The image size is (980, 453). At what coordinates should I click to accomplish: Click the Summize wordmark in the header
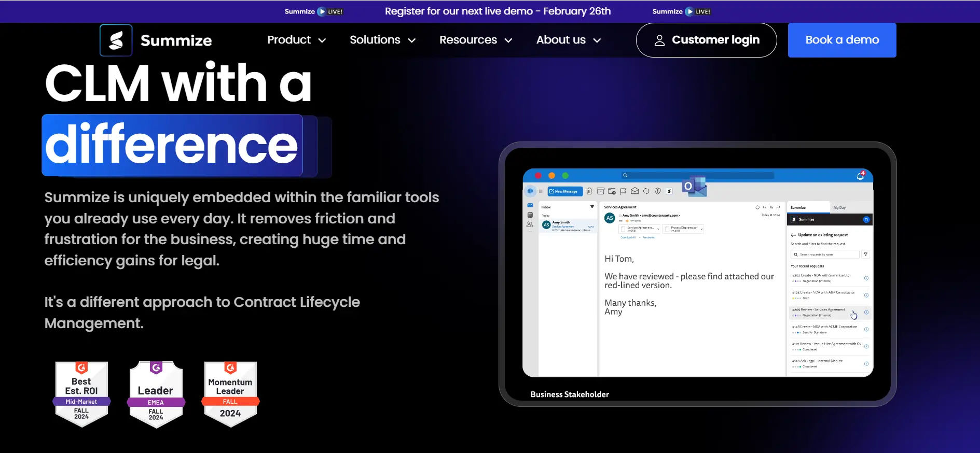coord(176,40)
